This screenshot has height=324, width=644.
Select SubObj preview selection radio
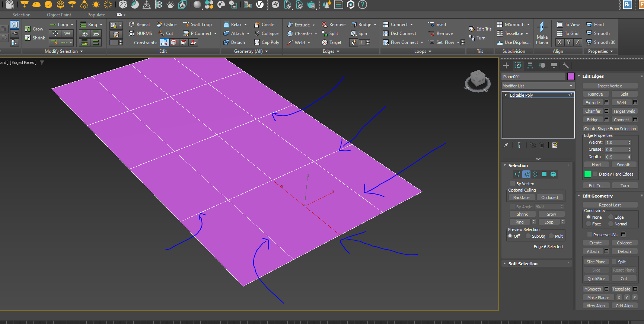[528, 236]
